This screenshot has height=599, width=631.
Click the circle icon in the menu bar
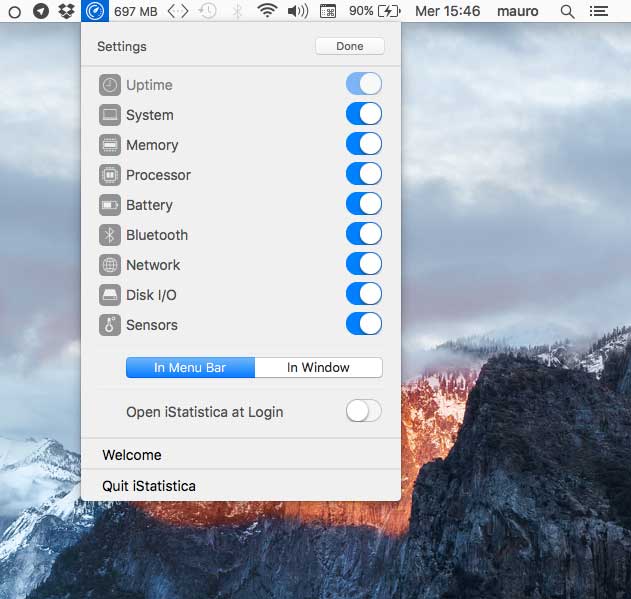(x=14, y=12)
